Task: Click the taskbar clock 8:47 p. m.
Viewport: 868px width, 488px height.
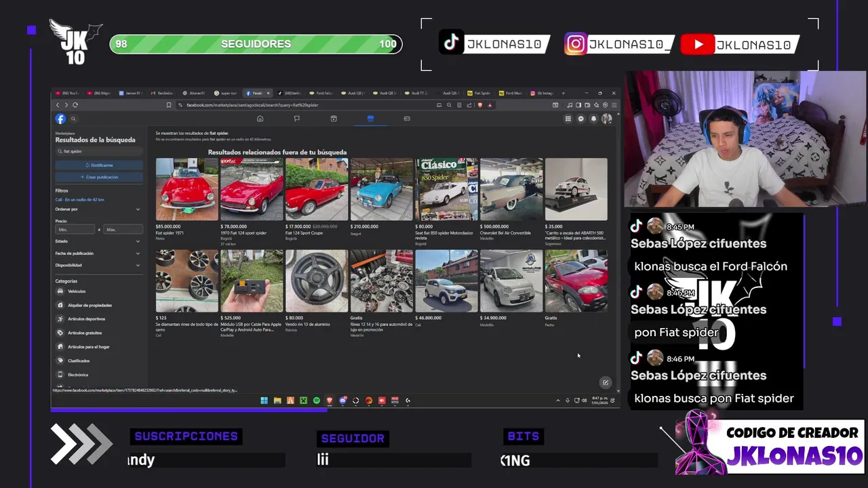Action: (x=599, y=401)
